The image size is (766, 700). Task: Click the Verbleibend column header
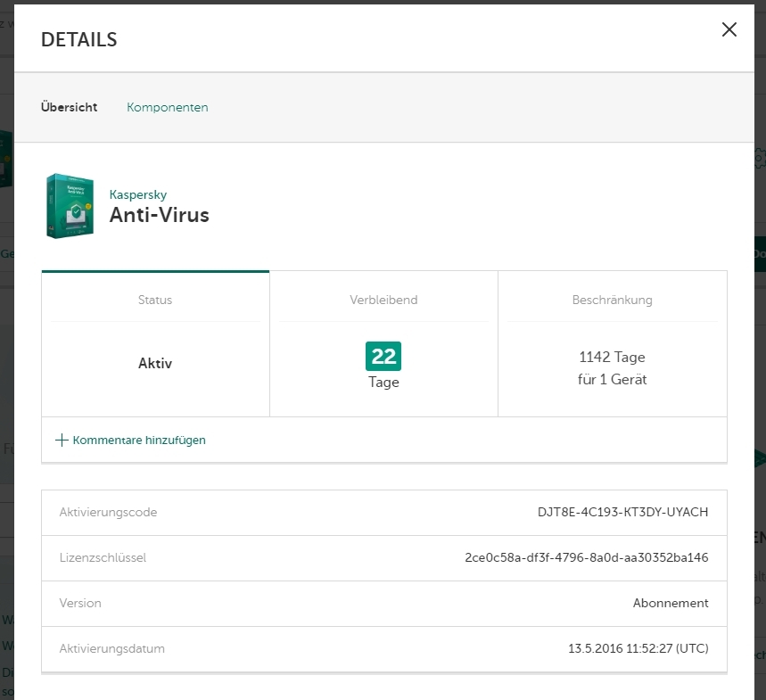(383, 301)
